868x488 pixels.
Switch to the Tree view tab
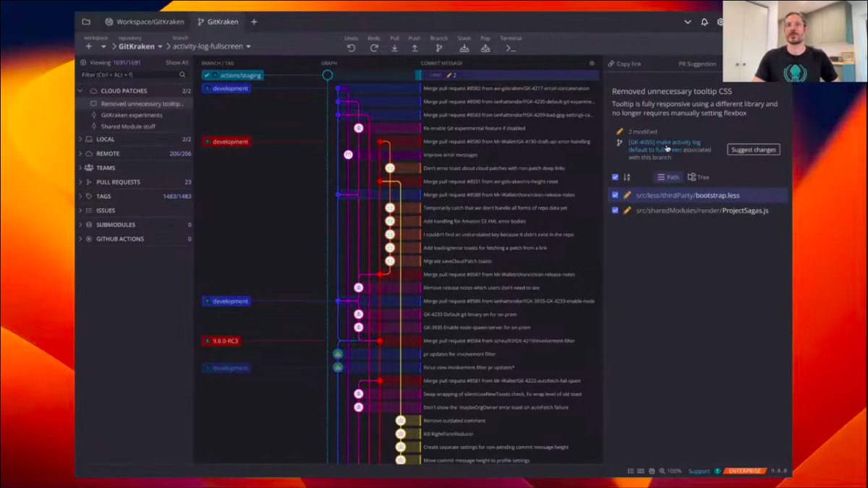tap(696, 176)
